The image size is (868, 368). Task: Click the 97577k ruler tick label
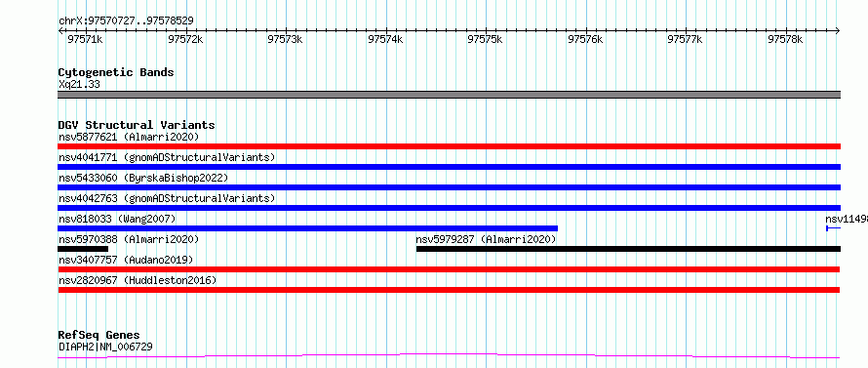(685, 39)
